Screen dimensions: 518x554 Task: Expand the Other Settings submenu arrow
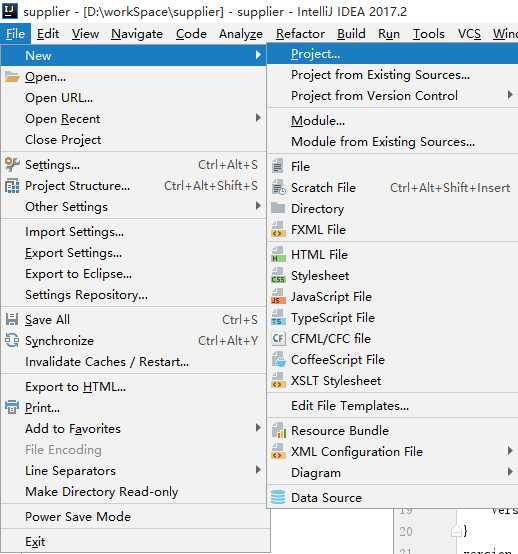tap(259, 206)
